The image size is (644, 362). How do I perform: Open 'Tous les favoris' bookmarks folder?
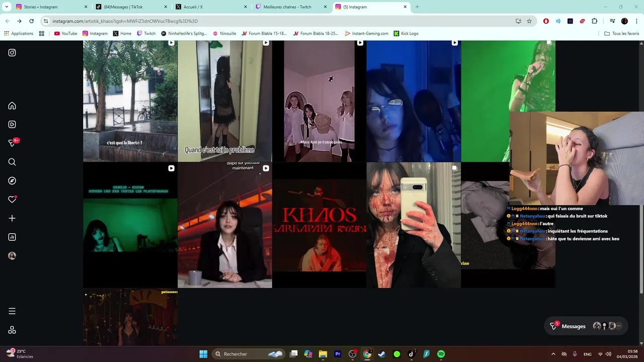tap(621, 34)
